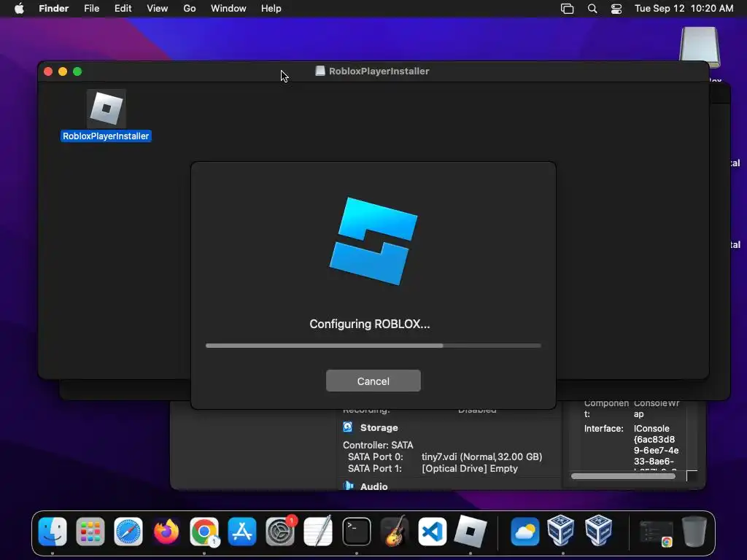Open the View menu
The height and width of the screenshot is (560, 747).
(x=158, y=9)
